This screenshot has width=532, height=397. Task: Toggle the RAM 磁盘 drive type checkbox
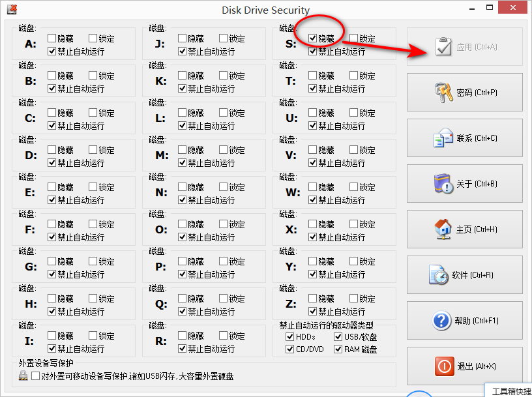(338, 349)
